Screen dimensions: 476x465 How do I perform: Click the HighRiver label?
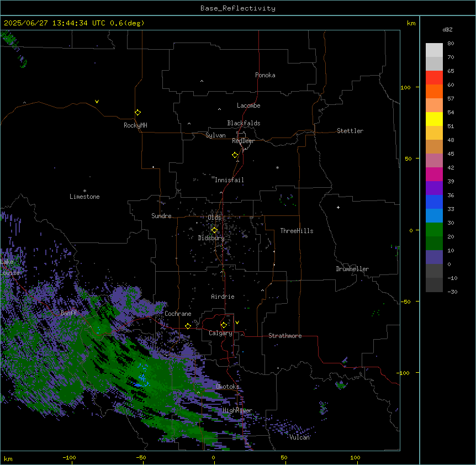click(x=237, y=410)
